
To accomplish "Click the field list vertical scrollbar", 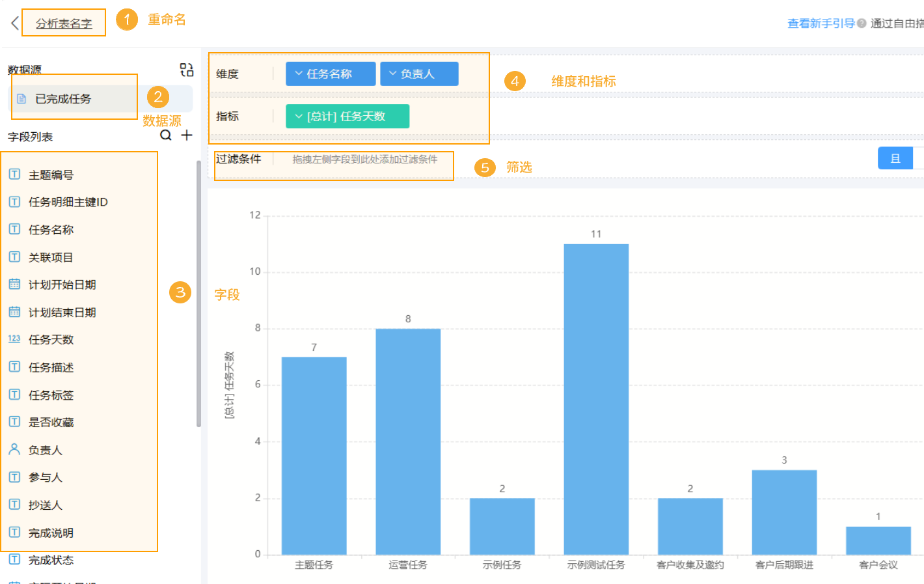I will pos(198,293).
